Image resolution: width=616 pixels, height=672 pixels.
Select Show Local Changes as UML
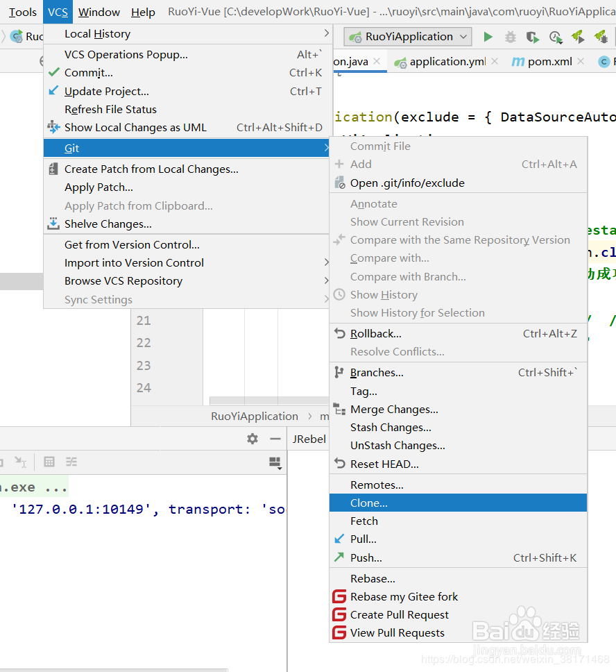(188, 128)
